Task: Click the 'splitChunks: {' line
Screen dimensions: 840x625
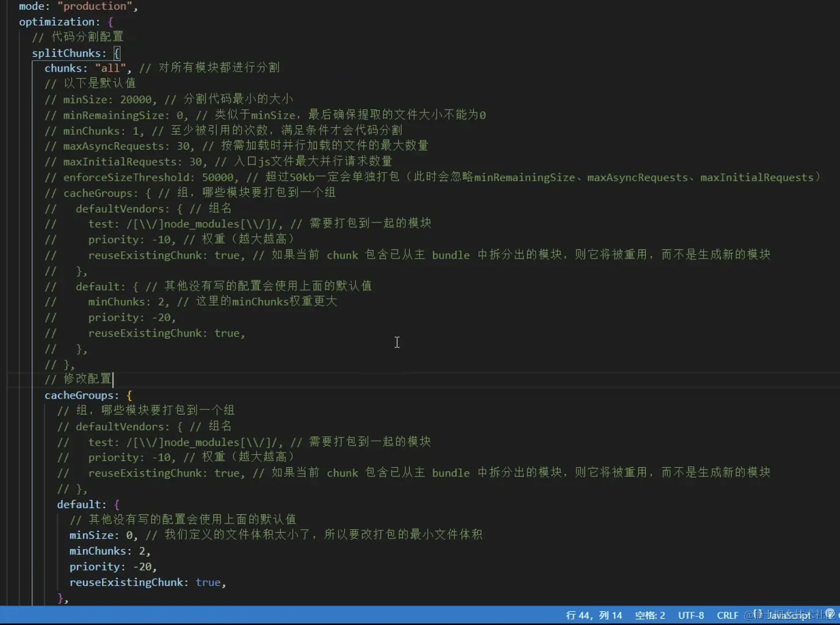Action: click(x=76, y=53)
